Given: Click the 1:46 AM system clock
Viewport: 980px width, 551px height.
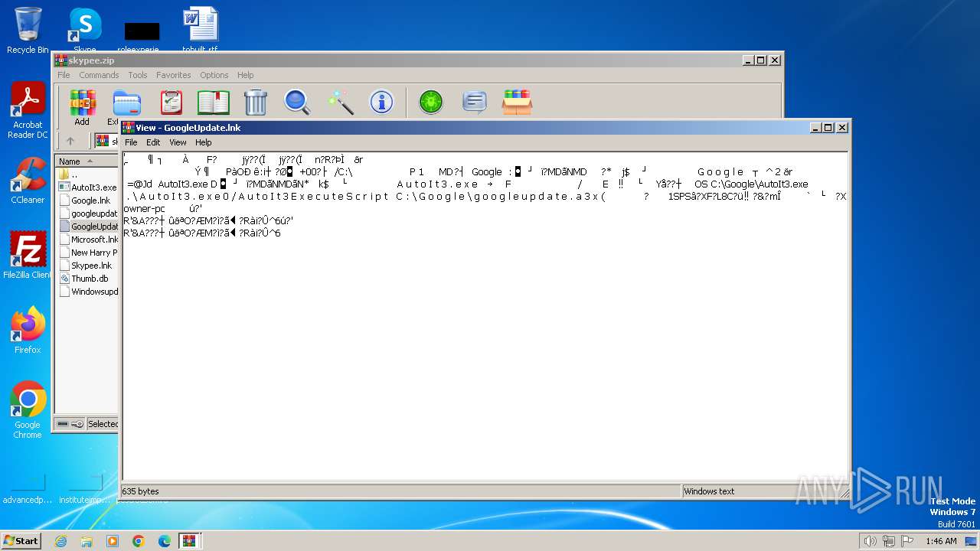Looking at the screenshot, I should point(941,541).
